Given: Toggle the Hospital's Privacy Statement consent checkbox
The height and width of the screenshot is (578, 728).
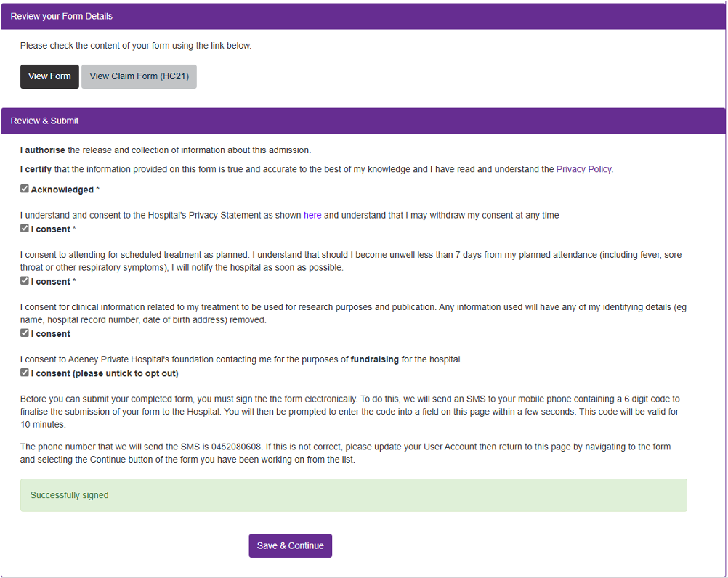Looking at the screenshot, I should [25, 228].
